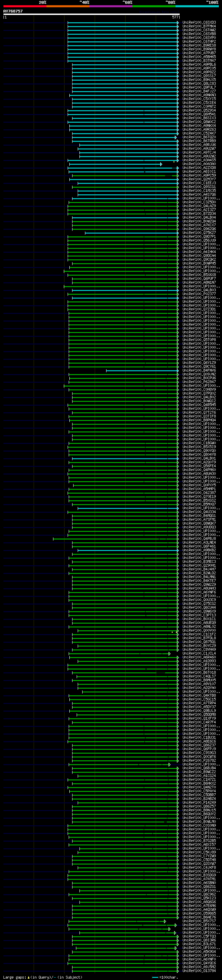Click hit label UniRef100_P14249
222x980 pixels.
point(199,802)
